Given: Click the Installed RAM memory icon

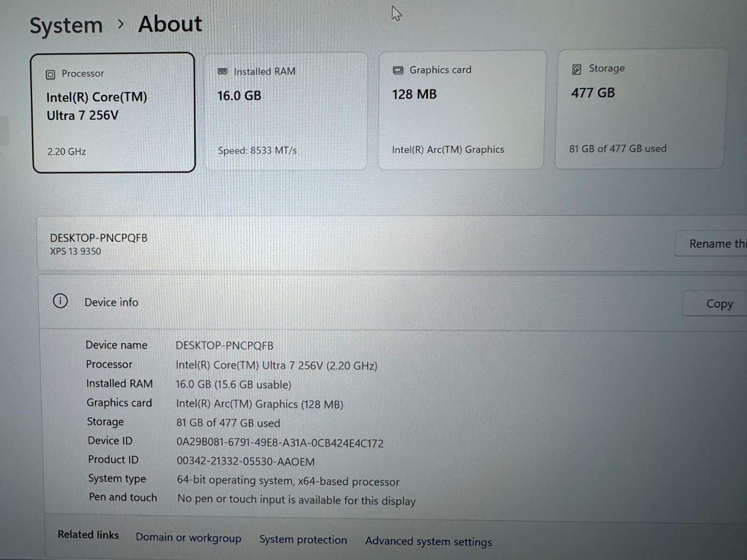Looking at the screenshot, I should click(223, 71).
